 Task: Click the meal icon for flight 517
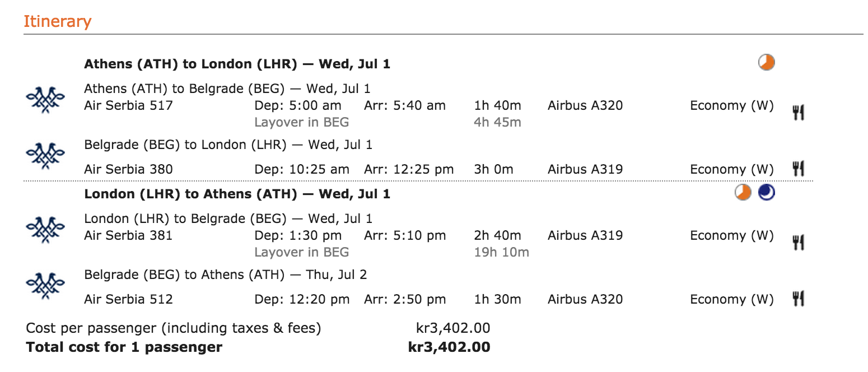pyautogui.click(x=799, y=113)
